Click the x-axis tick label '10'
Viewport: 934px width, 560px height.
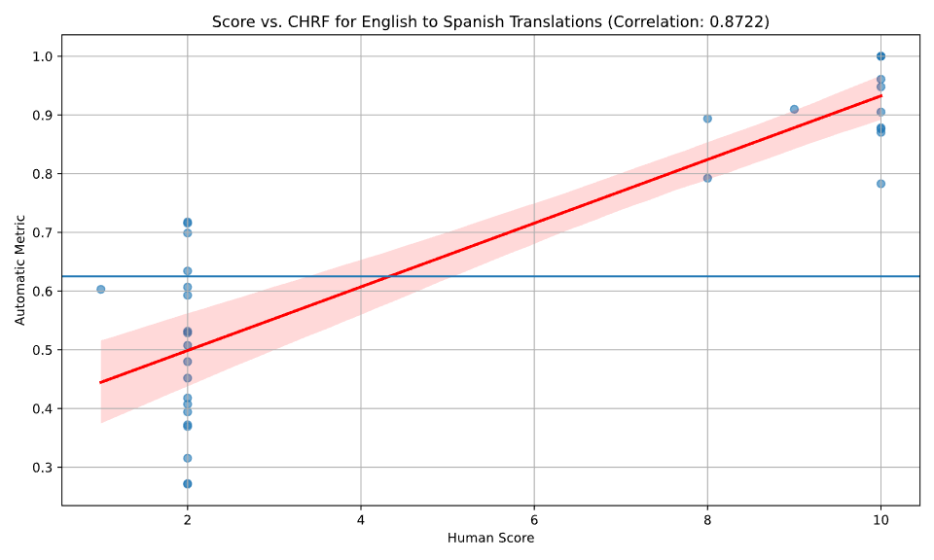click(880, 520)
